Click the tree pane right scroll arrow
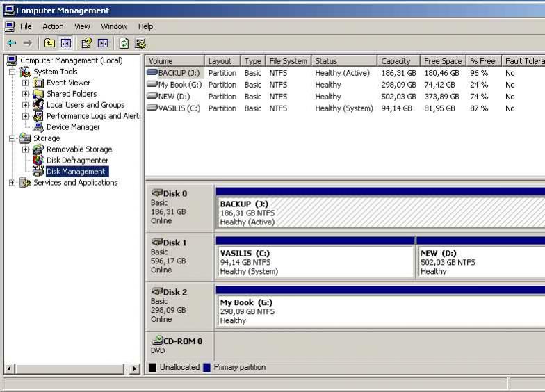This screenshot has height=392, width=545. [135, 368]
